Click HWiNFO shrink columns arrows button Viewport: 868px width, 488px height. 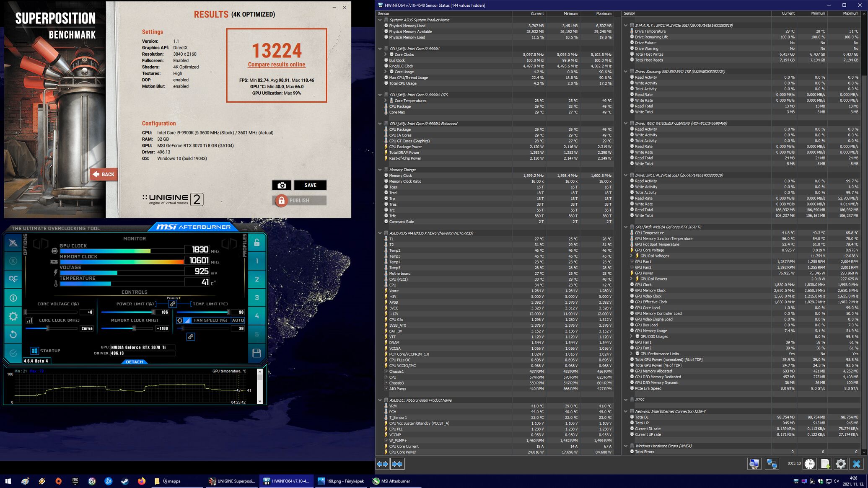pos(397,464)
